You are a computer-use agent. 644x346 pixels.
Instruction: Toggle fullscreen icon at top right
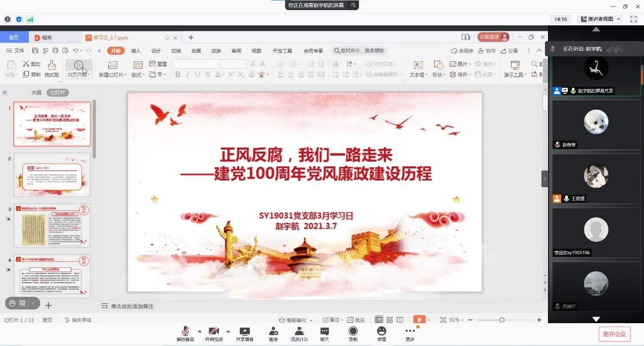coord(633,19)
